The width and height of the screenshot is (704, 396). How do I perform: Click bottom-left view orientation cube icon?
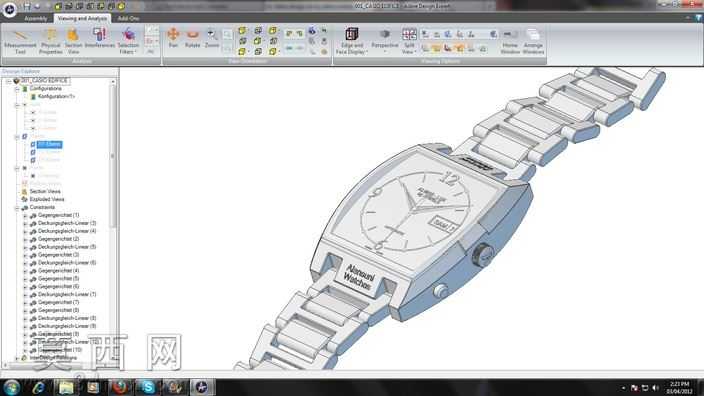click(242, 52)
